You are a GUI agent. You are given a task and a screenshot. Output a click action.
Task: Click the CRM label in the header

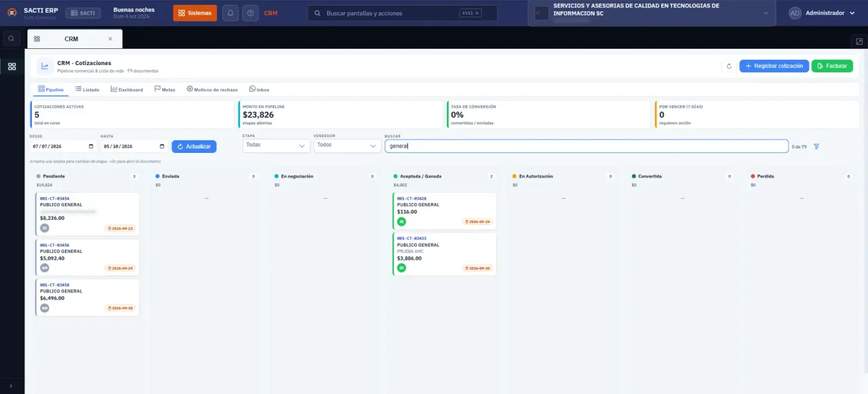click(x=271, y=13)
